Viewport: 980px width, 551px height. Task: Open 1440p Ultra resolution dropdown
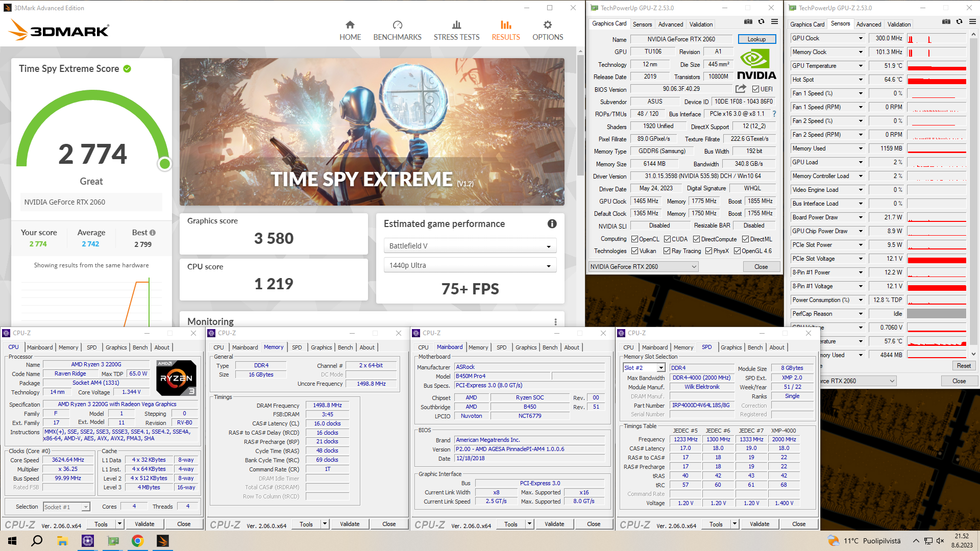click(470, 265)
